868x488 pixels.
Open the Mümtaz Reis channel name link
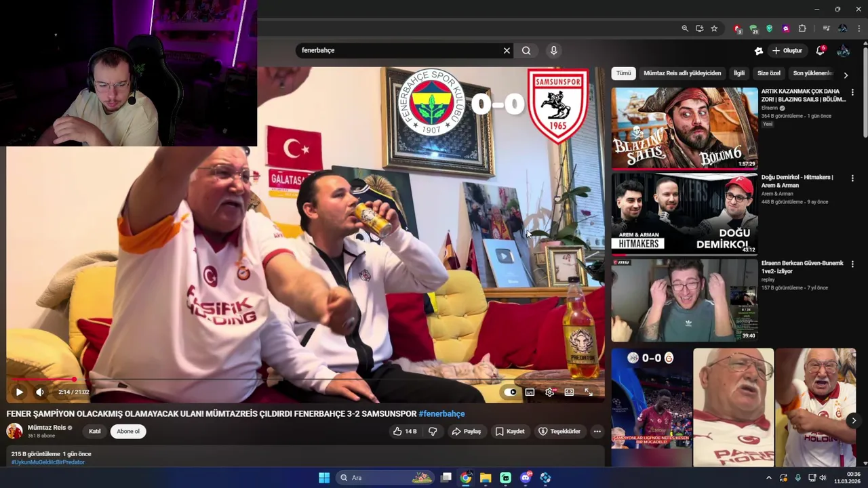[47, 428]
